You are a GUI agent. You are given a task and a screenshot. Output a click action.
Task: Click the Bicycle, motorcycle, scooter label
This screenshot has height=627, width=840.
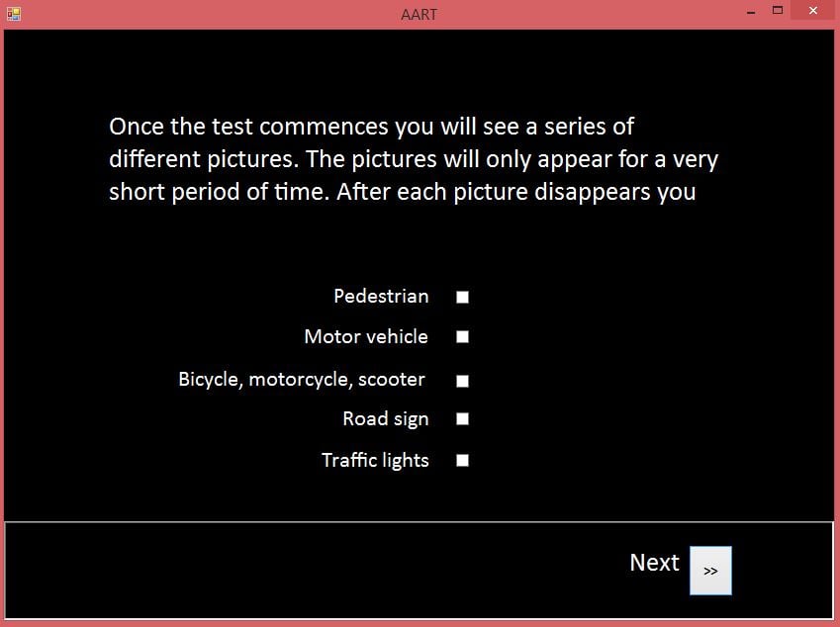tap(302, 380)
